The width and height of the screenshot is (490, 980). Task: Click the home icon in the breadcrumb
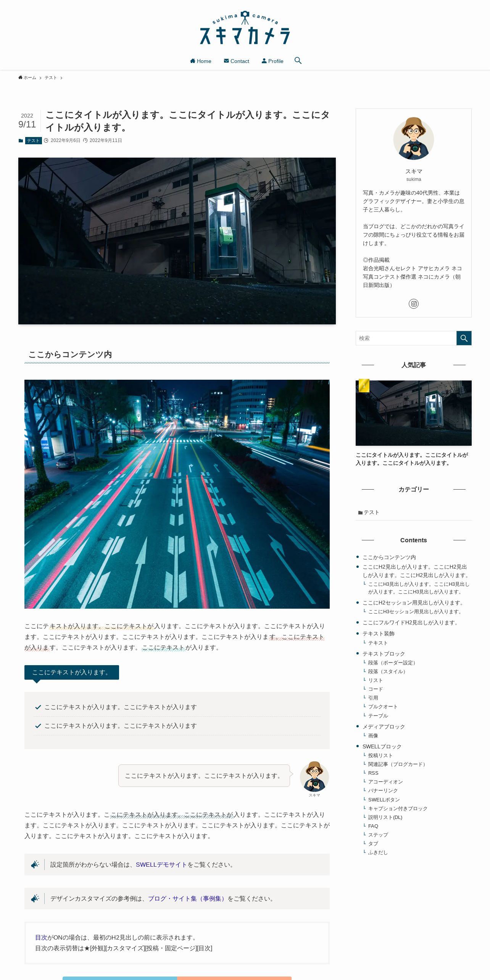tap(20, 77)
